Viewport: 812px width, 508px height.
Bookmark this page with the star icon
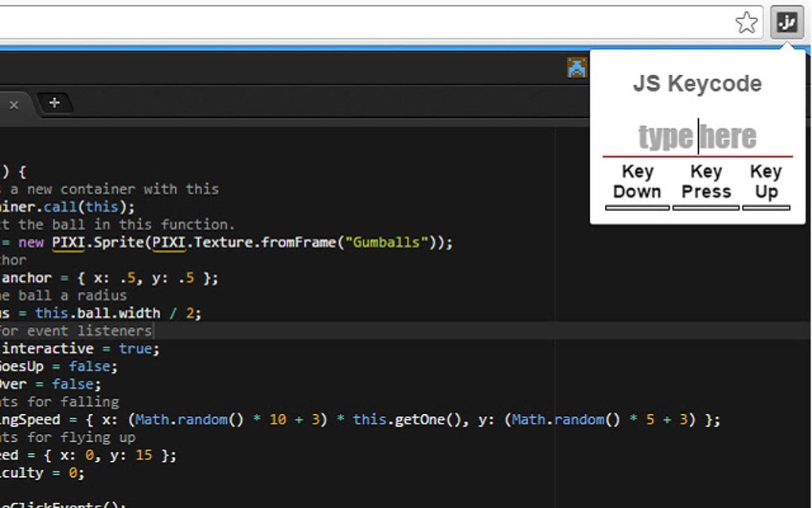click(746, 22)
